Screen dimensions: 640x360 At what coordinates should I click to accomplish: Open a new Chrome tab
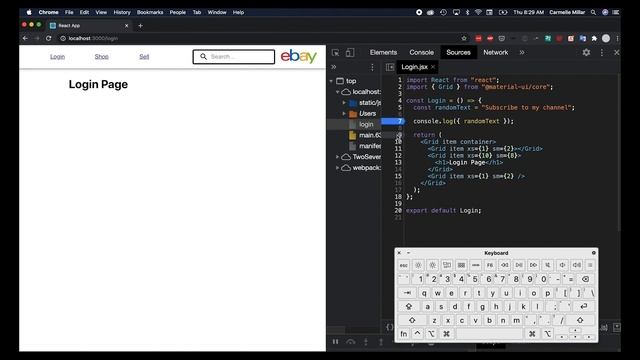[140, 26]
